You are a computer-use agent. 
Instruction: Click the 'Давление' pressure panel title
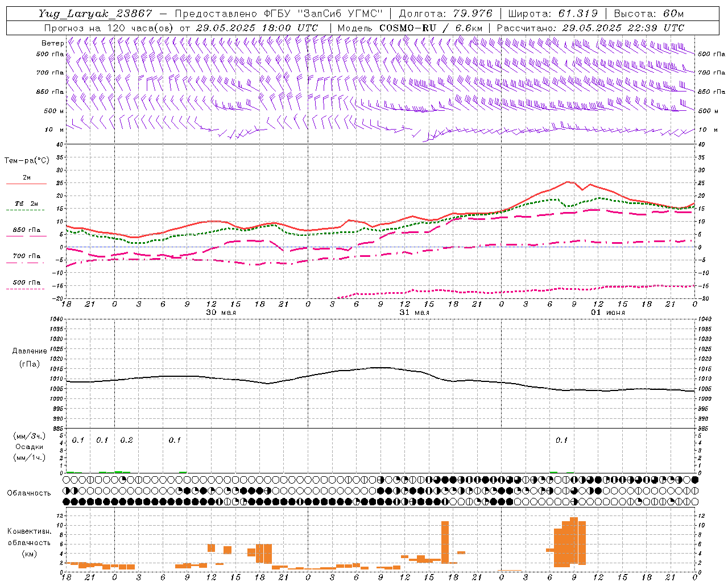pyautogui.click(x=28, y=351)
